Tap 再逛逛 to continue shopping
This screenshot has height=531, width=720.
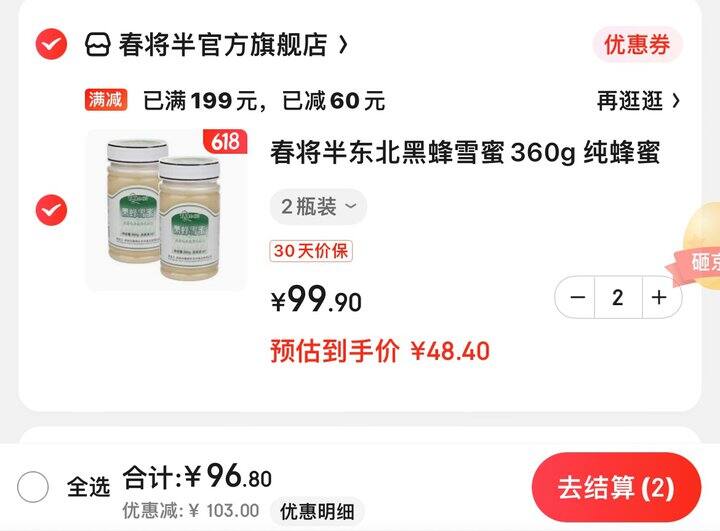click(638, 101)
